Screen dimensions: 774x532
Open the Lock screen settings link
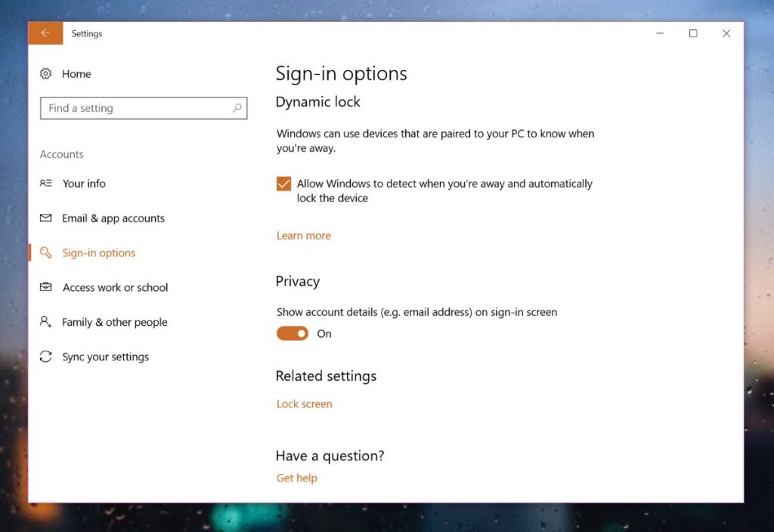pyautogui.click(x=304, y=404)
